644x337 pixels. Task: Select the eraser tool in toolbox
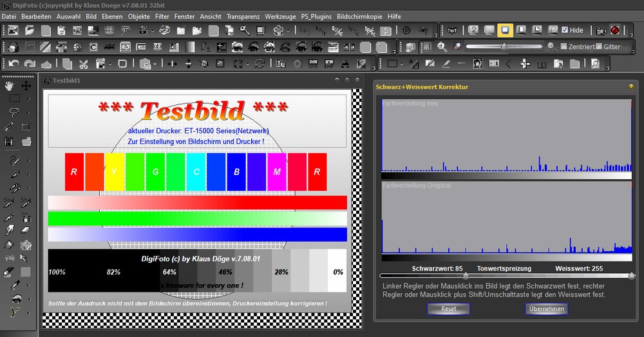[26, 229]
